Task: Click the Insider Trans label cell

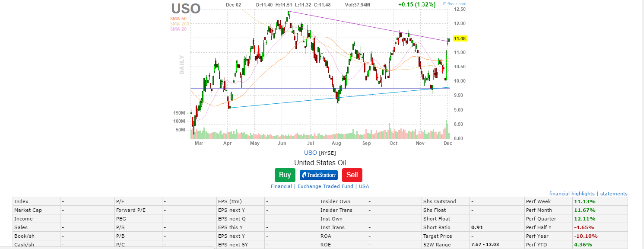Action: pos(343,210)
